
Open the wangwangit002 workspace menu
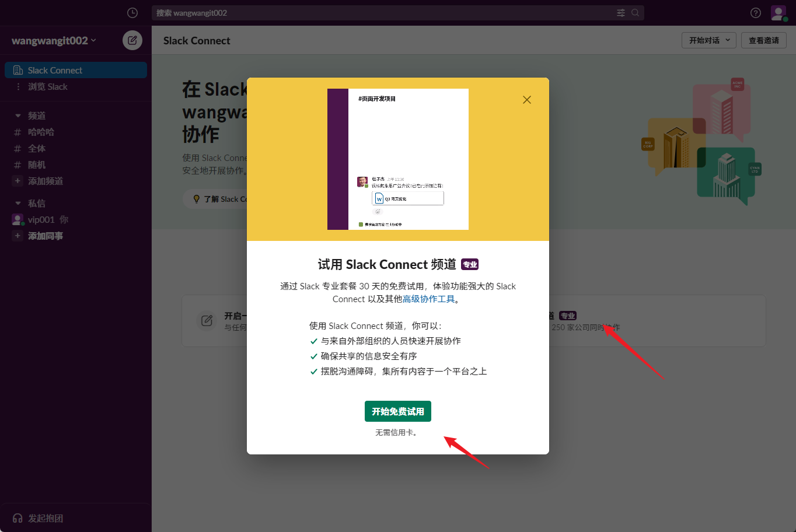click(x=54, y=40)
